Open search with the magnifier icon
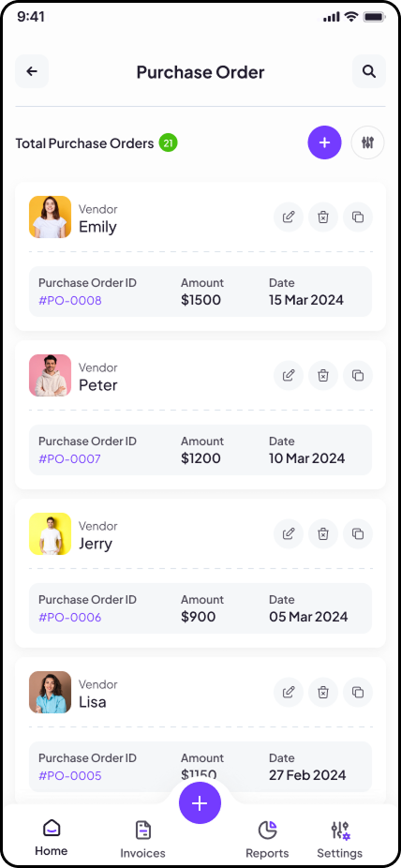Image resolution: width=401 pixels, height=868 pixels. [x=369, y=71]
